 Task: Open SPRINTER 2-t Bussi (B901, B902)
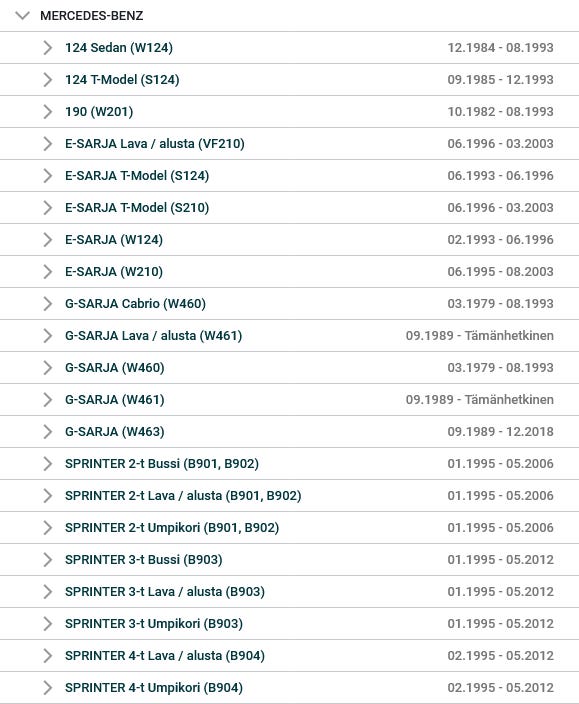click(162, 464)
